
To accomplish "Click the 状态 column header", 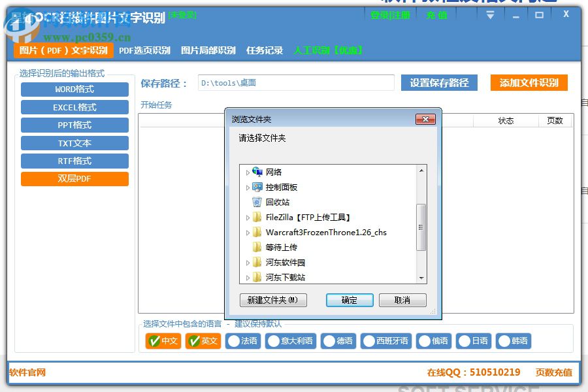I will click(506, 121).
